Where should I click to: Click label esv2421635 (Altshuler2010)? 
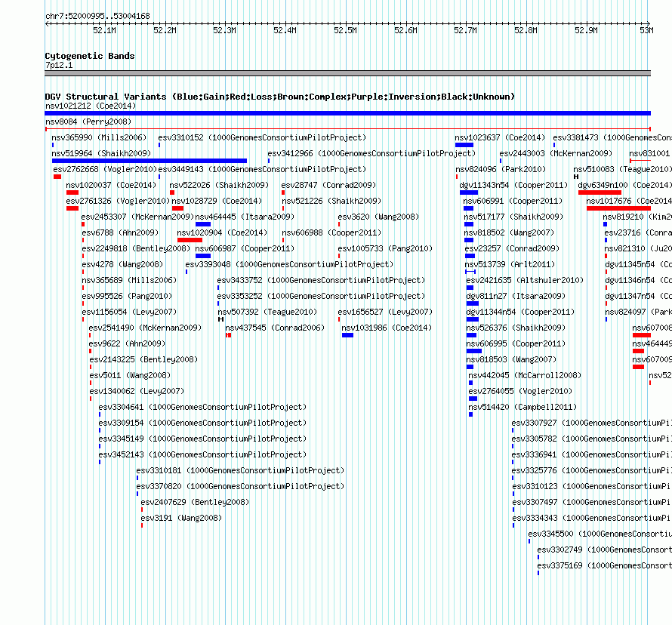[525, 280]
